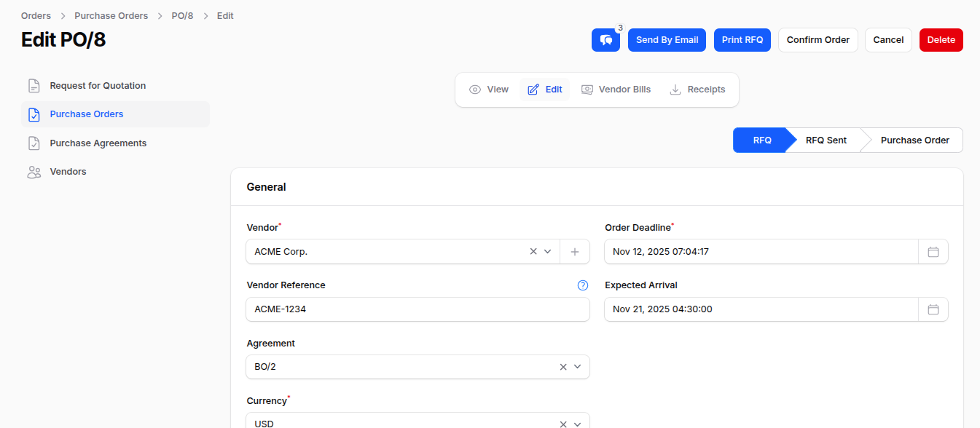
Task: Open the Vendors section in sidebar
Action: tap(34, 172)
